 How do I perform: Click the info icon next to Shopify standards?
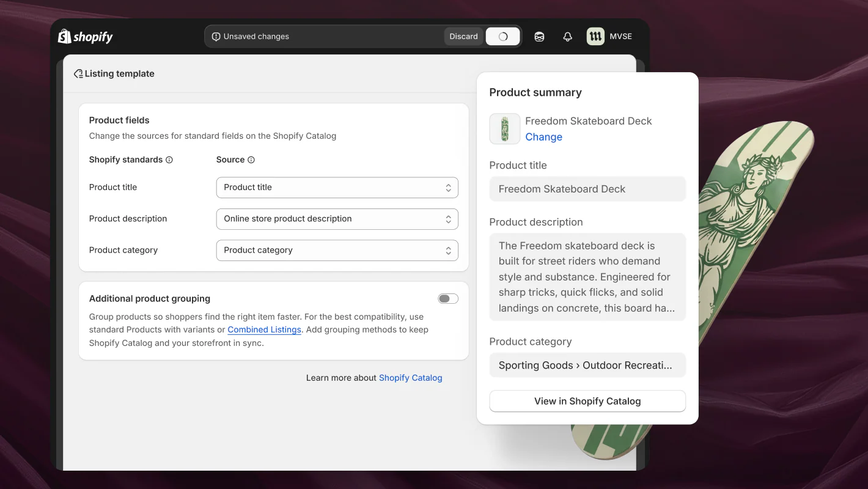[x=168, y=160]
